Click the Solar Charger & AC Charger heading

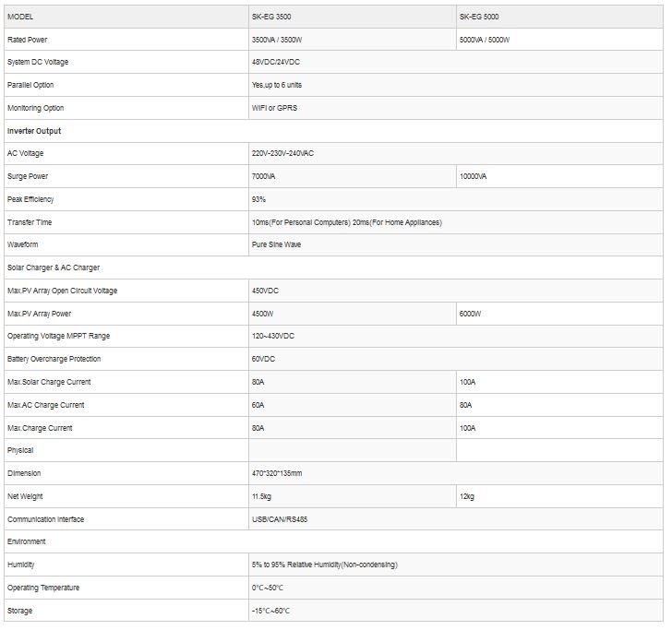click(54, 267)
